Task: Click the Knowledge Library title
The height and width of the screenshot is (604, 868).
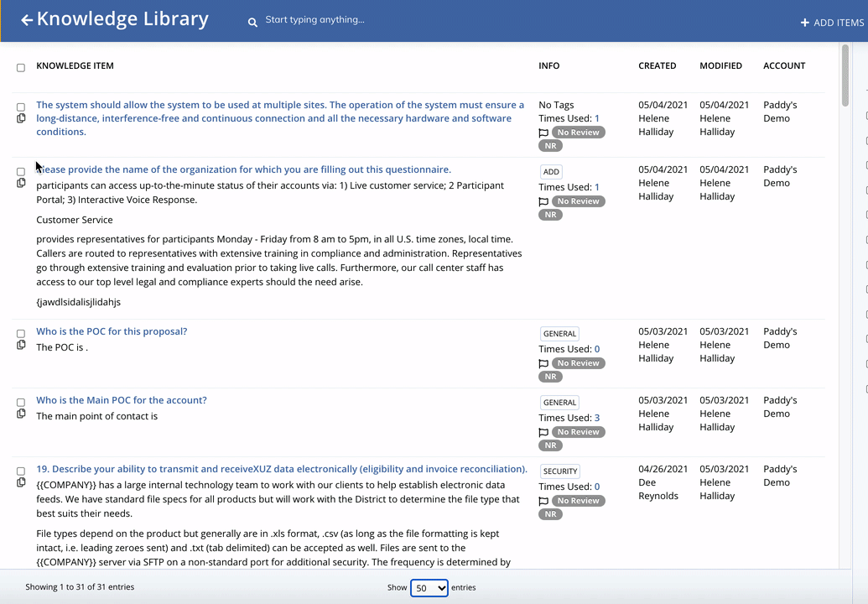Action: click(122, 18)
